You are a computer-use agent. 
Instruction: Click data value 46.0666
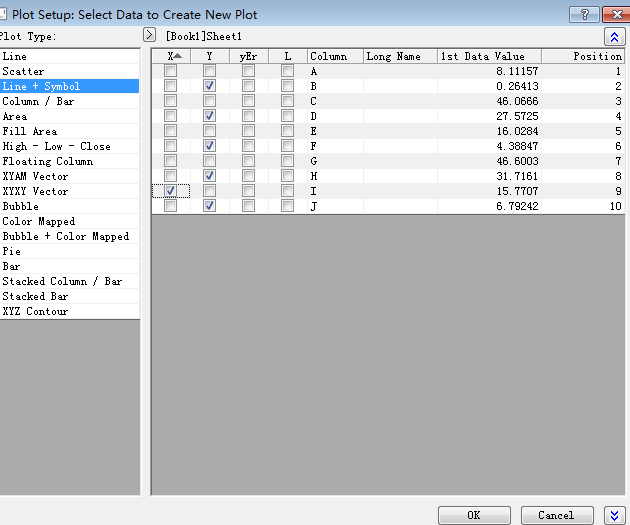pyautogui.click(x=517, y=101)
